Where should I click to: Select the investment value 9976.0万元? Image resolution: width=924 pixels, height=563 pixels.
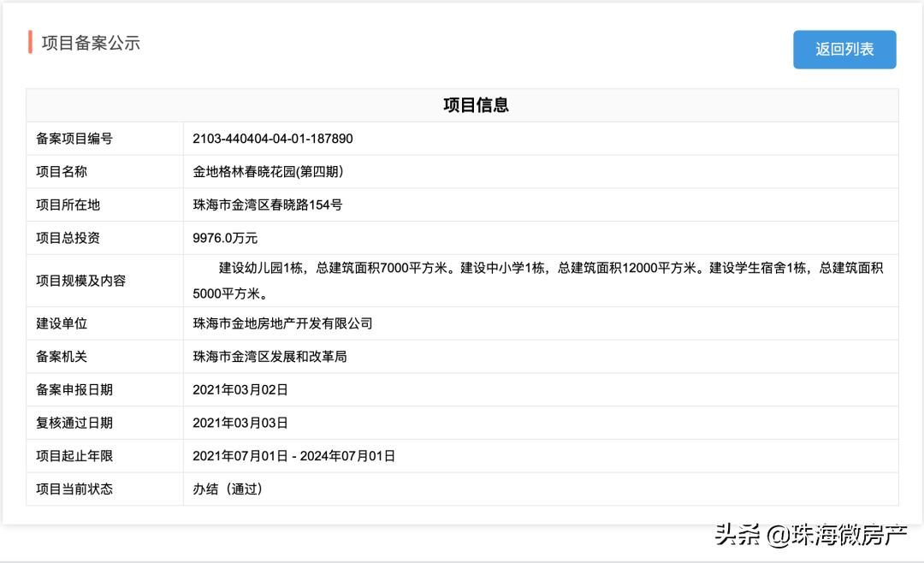(x=225, y=238)
